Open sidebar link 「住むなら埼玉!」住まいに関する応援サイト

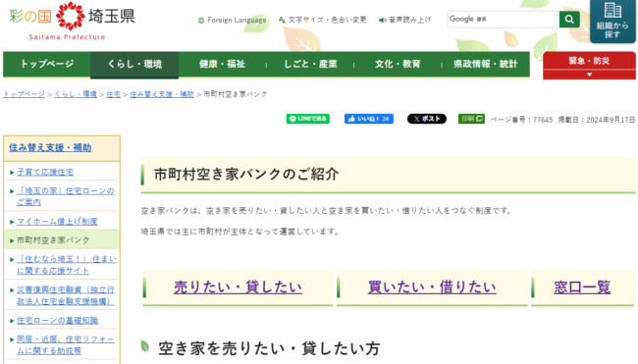[x=67, y=264]
